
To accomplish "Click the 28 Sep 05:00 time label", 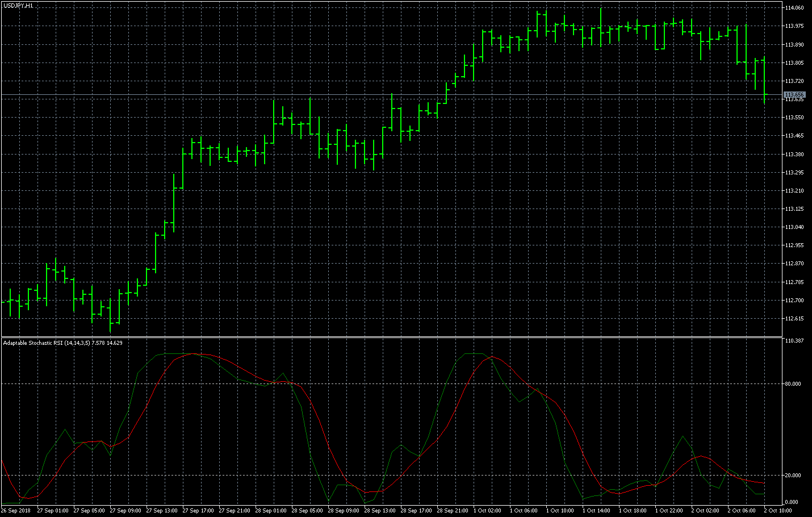I will coord(307,511).
